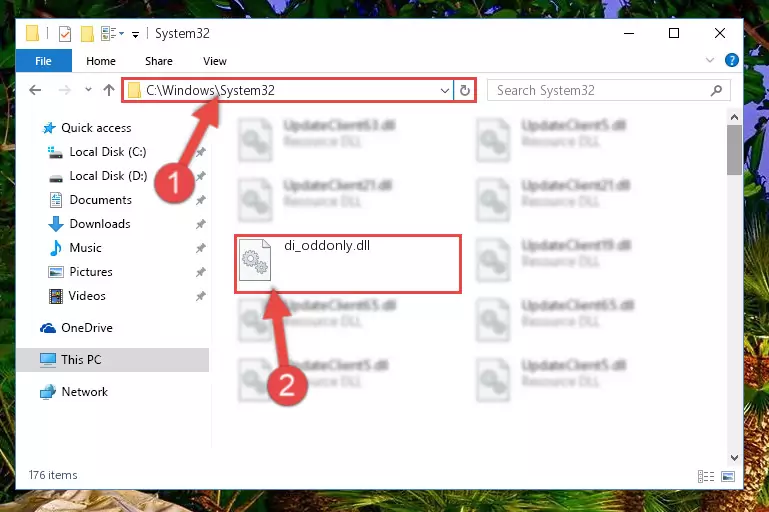
Task: Select This PC in navigation pane
Action: (112, 359)
